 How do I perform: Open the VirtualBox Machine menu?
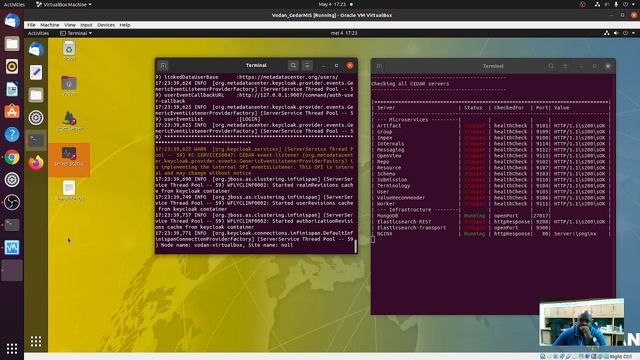(x=50, y=25)
